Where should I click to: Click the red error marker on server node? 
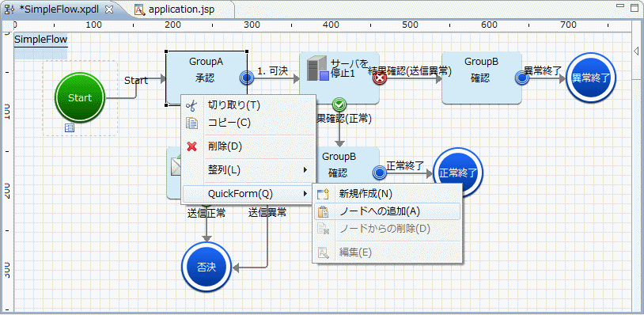380,78
